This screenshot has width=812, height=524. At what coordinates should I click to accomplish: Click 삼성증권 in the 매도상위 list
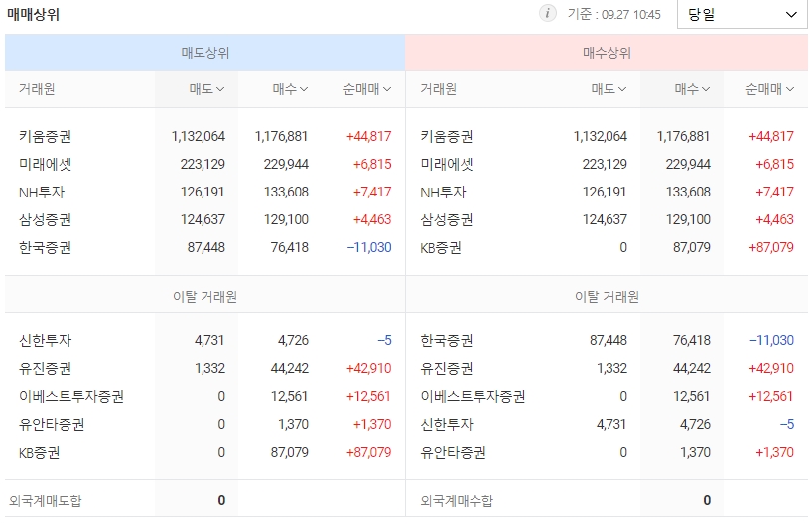[45, 219]
